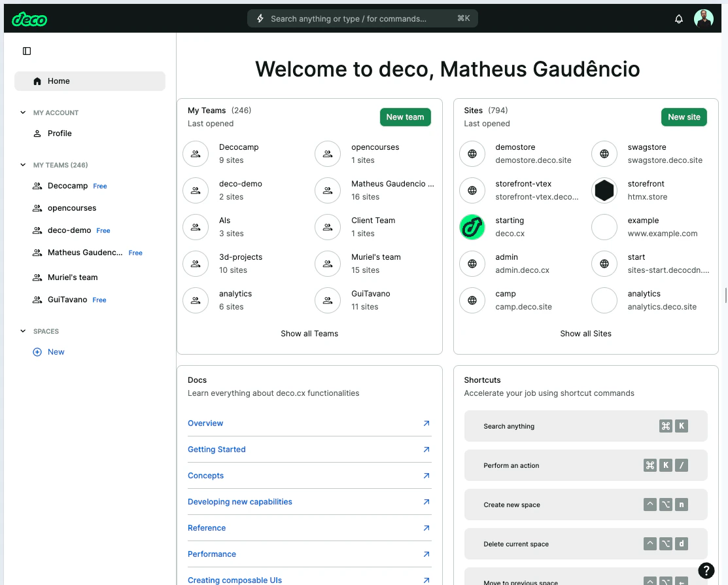Click the lightning bolt icon in search bar

click(x=260, y=18)
